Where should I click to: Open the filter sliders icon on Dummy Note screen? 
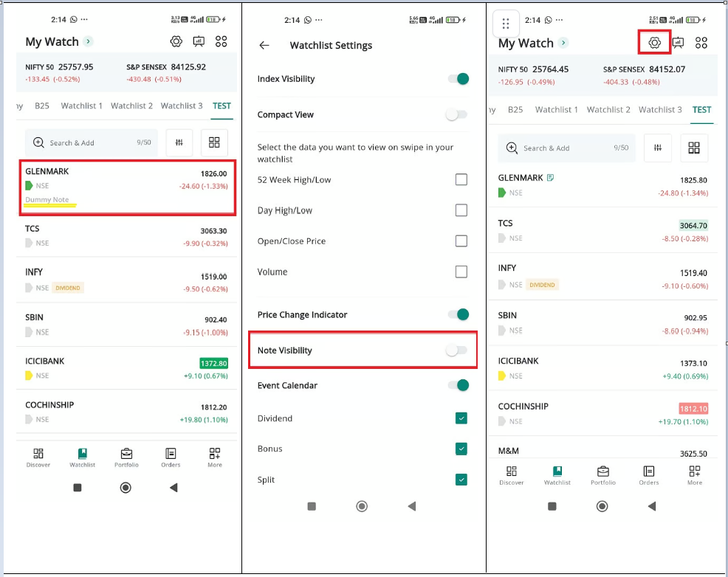click(179, 142)
